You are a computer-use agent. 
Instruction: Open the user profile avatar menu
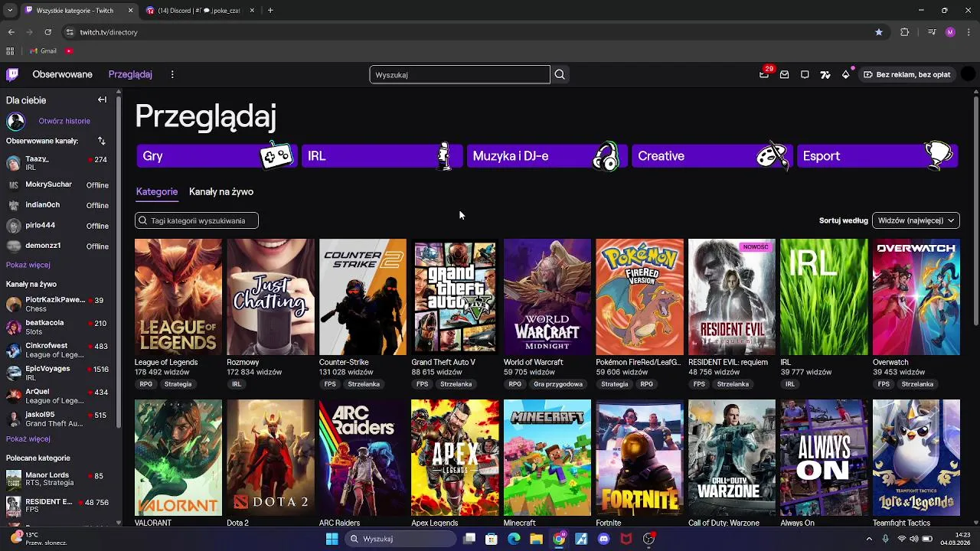click(x=968, y=74)
